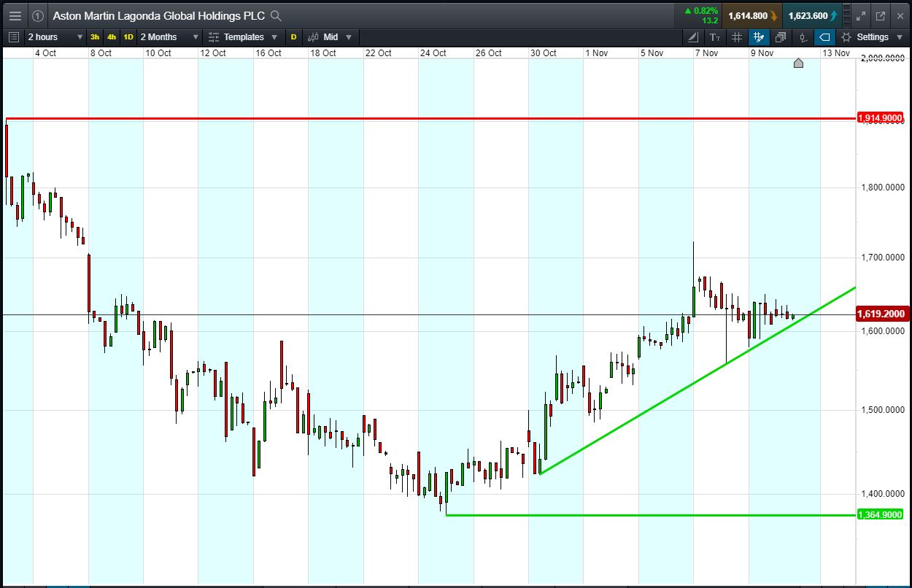The image size is (912, 588).
Task: Click the sell price 1,614.800
Action: pos(752,15)
